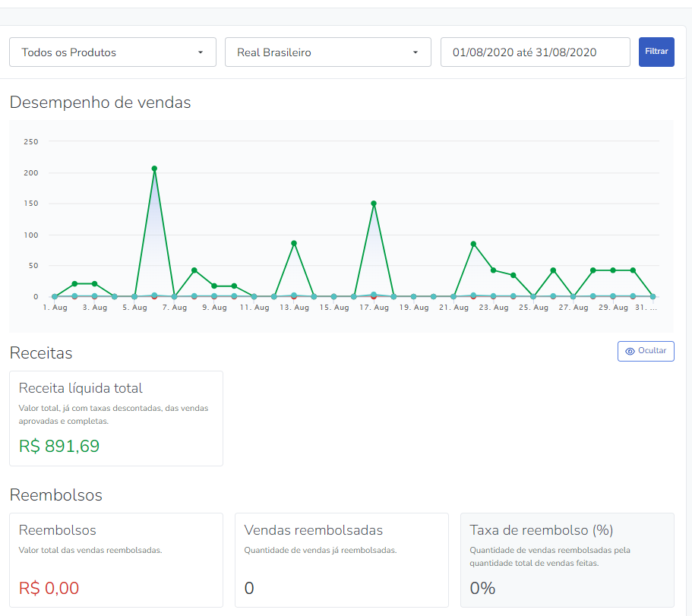The height and width of the screenshot is (616, 692).
Task: Click the date range input field
Action: (536, 52)
